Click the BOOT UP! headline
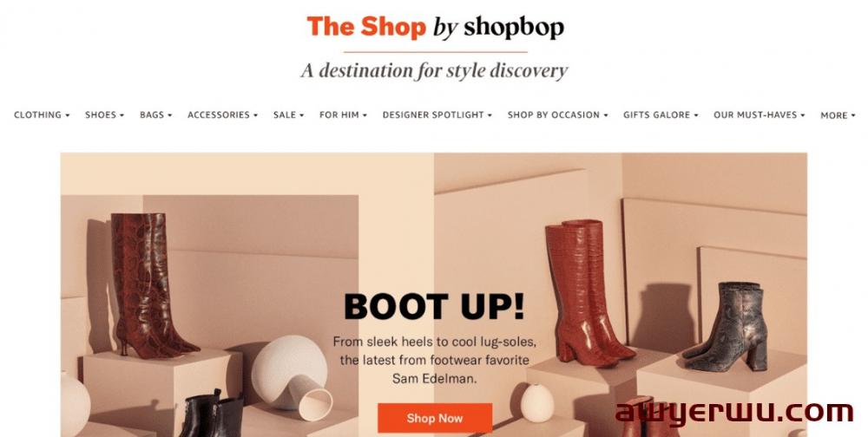 pos(435,306)
